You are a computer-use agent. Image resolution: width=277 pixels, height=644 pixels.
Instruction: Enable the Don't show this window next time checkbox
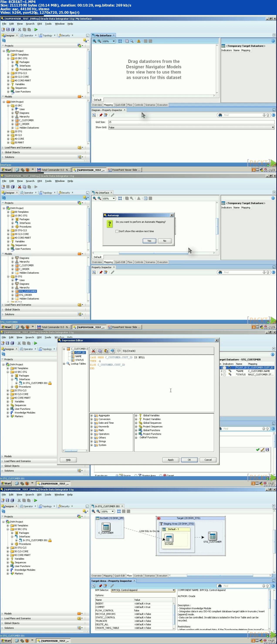pyautogui.click(x=117, y=231)
